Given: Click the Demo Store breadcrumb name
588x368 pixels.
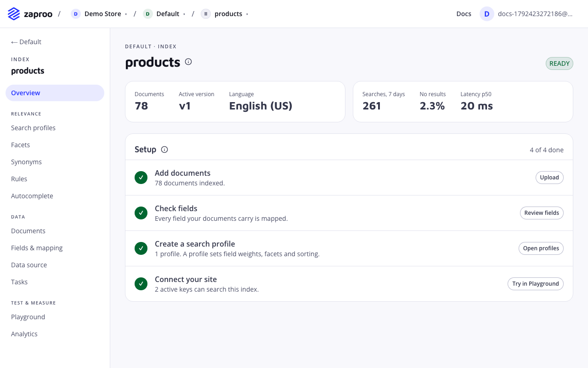Looking at the screenshot, I should (103, 14).
